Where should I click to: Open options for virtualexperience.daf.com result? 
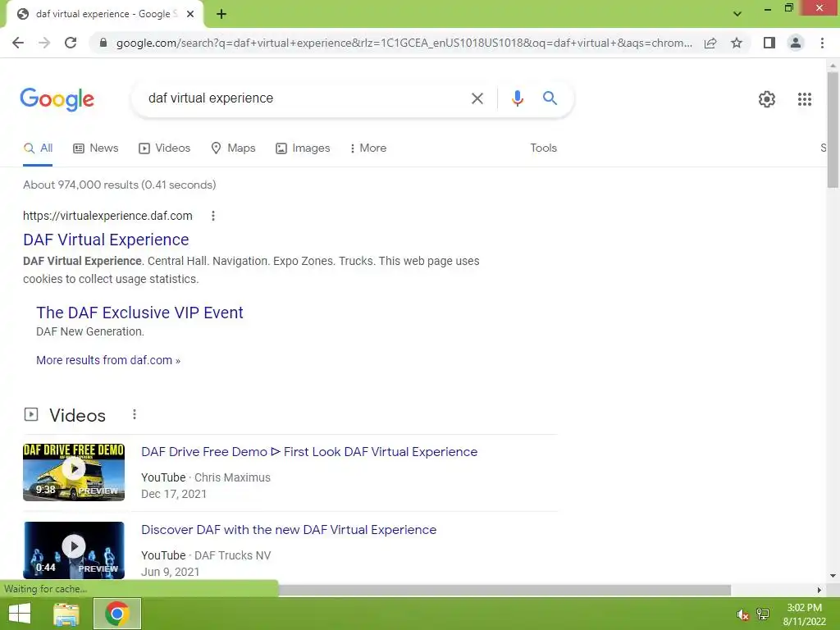click(x=213, y=216)
